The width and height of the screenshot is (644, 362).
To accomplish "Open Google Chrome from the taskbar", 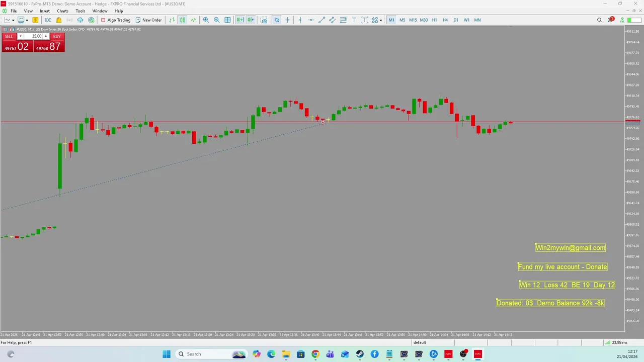I will 315,354.
